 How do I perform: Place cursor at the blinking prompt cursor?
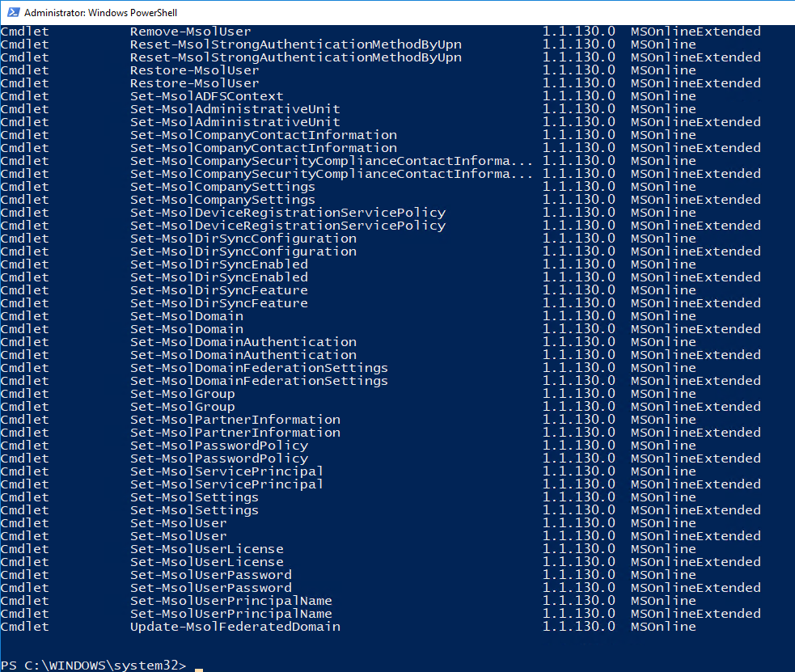pyautogui.click(x=199, y=670)
